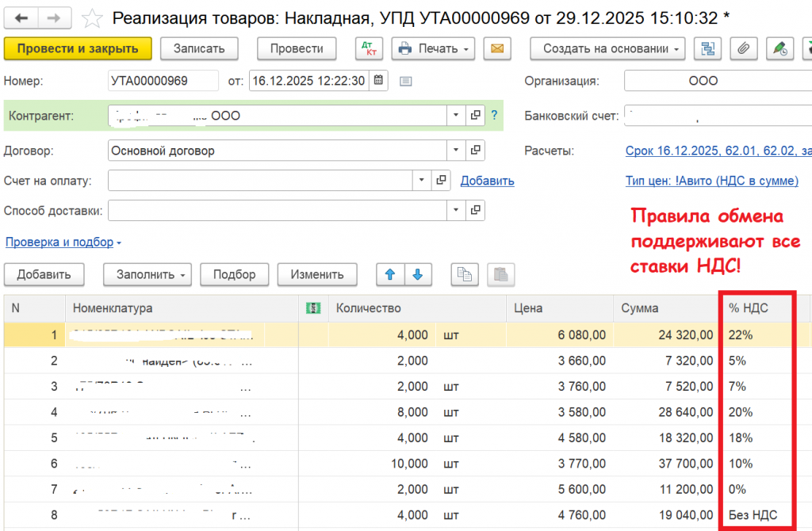The width and height of the screenshot is (812, 531).
Task: Paste rows with the clipboard icon
Action: pyautogui.click(x=501, y=274)
